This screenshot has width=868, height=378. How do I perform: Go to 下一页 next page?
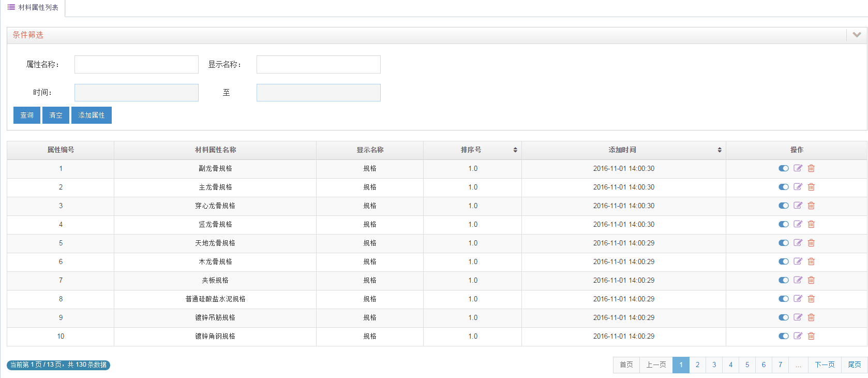(x=825, y=365)
